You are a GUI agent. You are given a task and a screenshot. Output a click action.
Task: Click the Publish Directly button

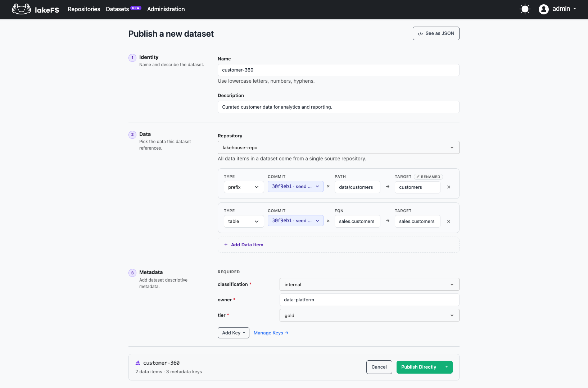coord(419,367)
